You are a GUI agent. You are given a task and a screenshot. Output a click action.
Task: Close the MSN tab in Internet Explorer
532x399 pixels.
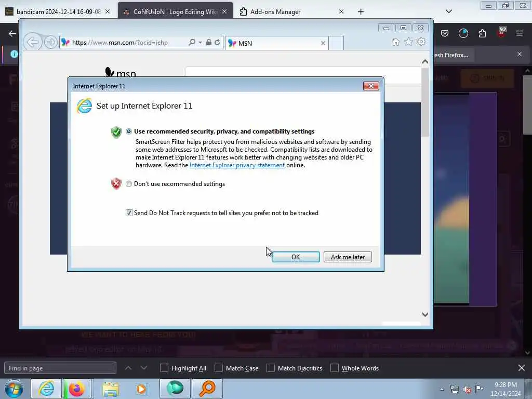coord(323,43)
